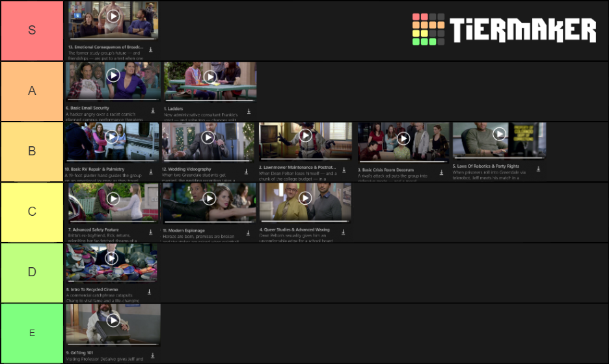This screenshot has width=609, height=364.
Task: Play Lawnmower Maintenance episode
Action: coord(305,135)
